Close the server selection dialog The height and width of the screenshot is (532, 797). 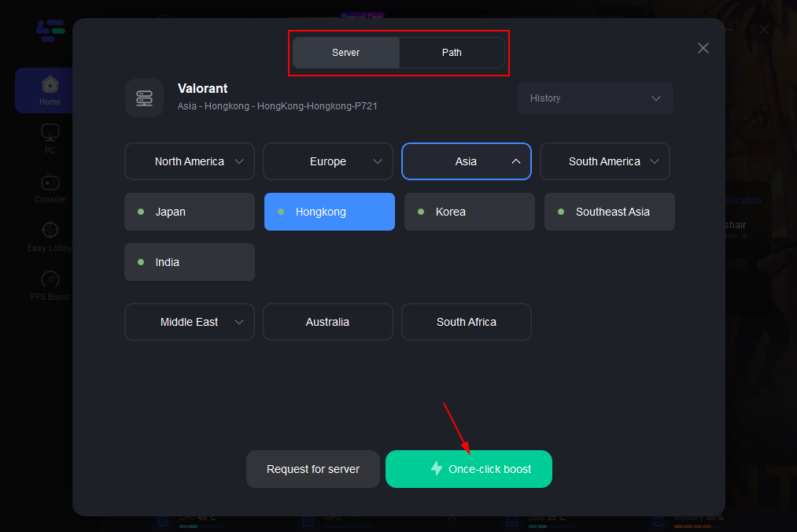[703, 48]
